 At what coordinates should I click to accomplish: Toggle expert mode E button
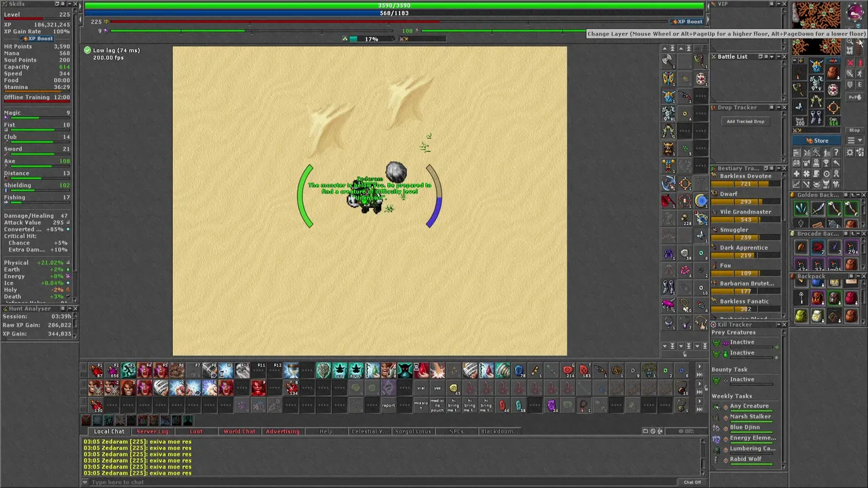[860, 84]
